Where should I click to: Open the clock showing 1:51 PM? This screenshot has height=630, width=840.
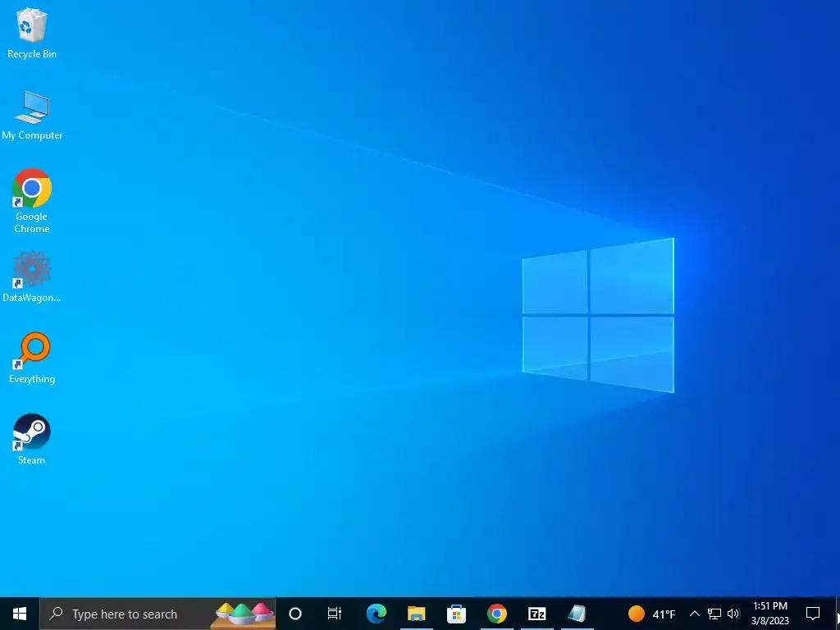point(769,614)
